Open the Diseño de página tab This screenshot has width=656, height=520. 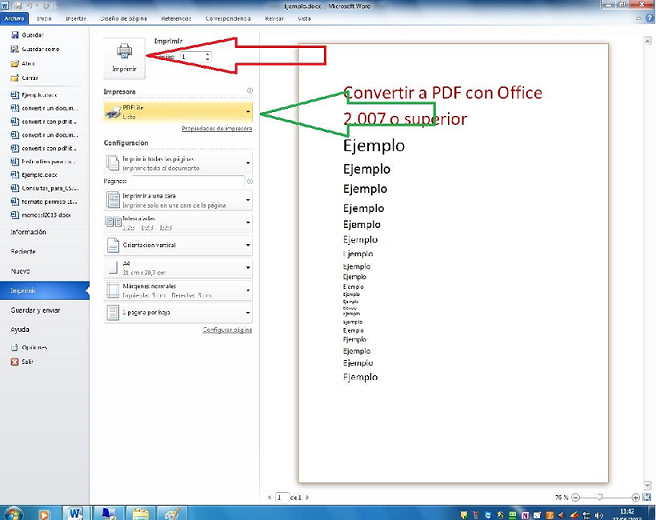[124, 19]
